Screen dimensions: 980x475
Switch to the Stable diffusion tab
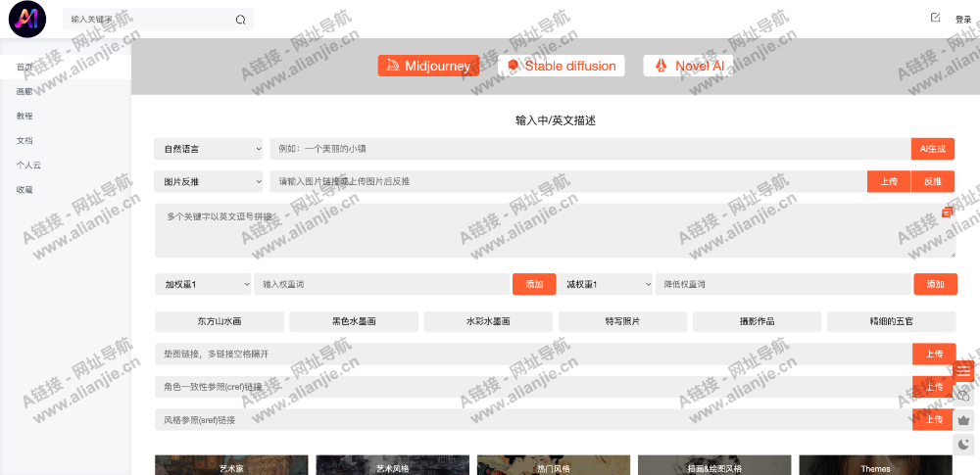[562, 66]
